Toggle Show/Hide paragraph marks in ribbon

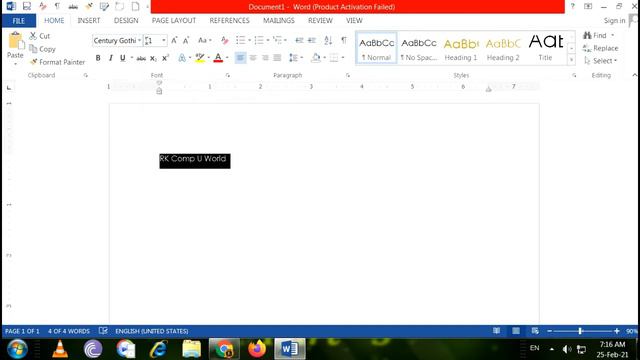(x=344, y=40)
